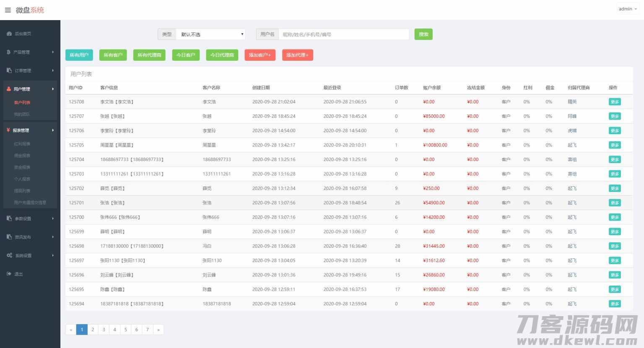Screen dimensions: 644x348
Task: Open the 类型 dropdown selector
Action: click(210, 34)
